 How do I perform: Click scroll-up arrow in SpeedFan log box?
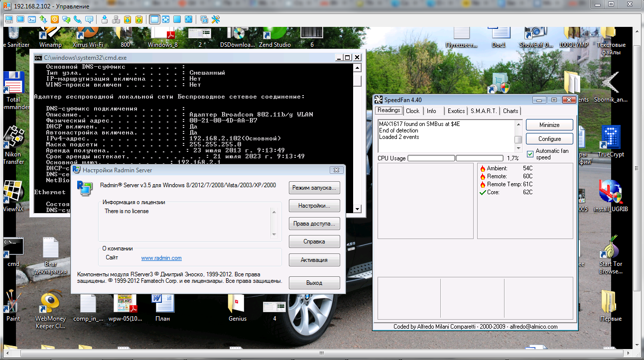click(x=518, y=123)
